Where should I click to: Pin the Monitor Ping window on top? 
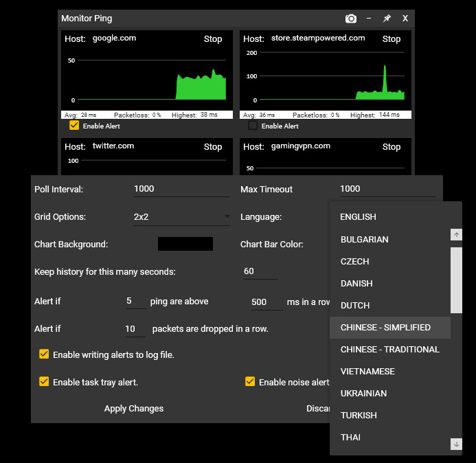point(387,19)
